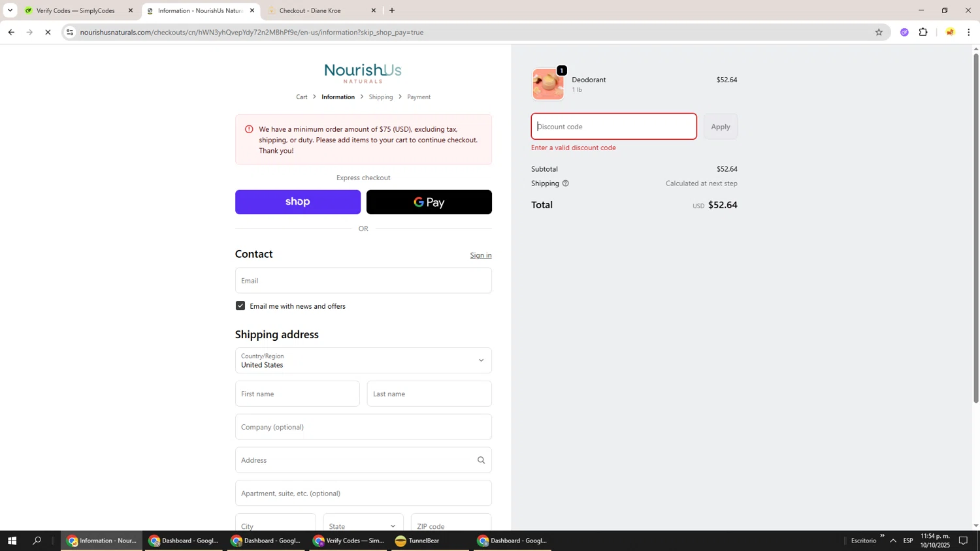Open the Chrome tab search dropdown arrow
980x551 pixels.
(x=10, y=10)
